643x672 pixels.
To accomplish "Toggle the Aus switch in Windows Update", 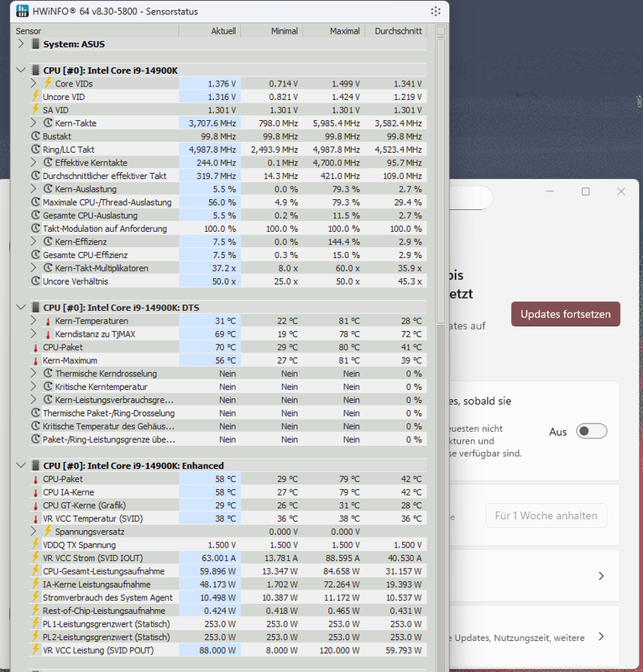I will (591, 431).
